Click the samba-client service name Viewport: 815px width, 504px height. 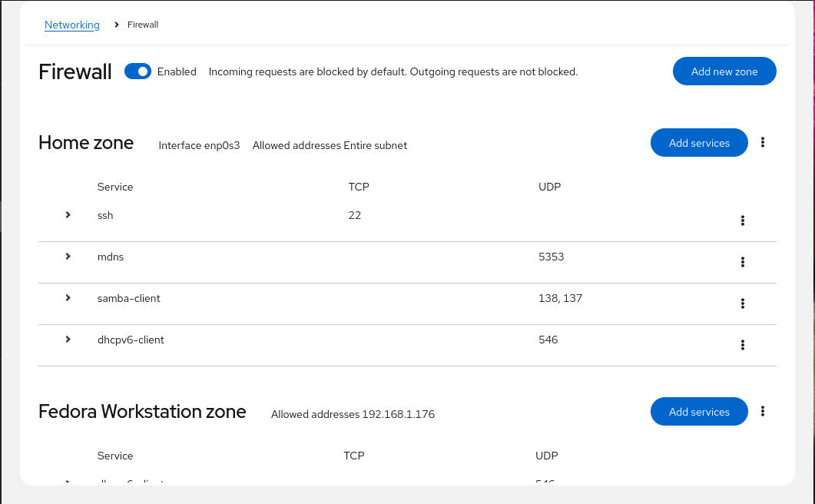128,298
